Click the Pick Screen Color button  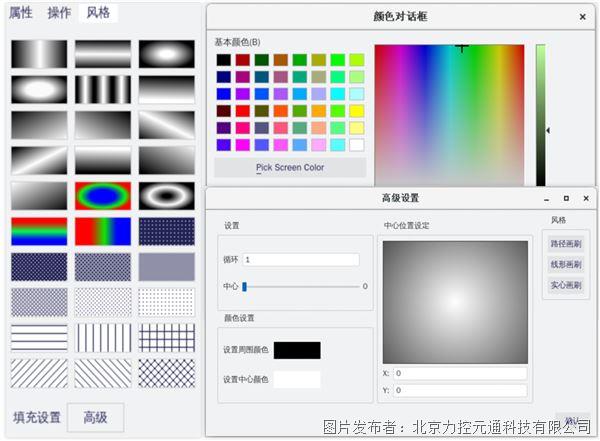point(290,167)
